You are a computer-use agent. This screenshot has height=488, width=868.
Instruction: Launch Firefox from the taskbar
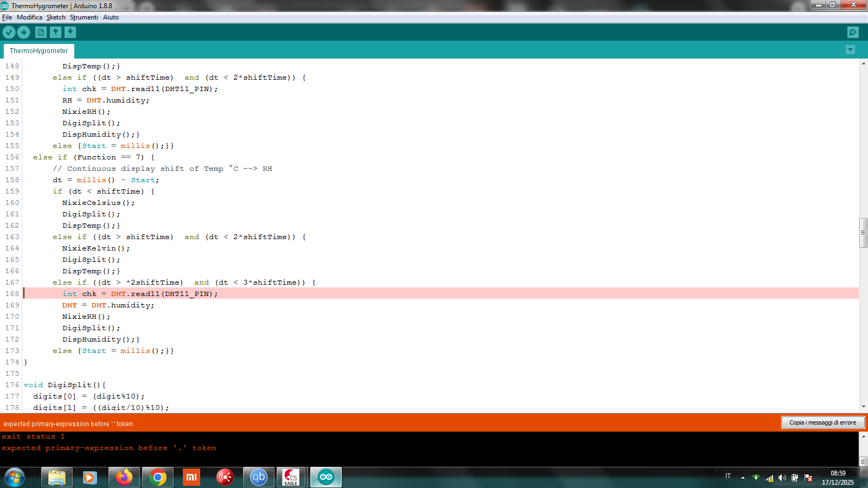124,477
